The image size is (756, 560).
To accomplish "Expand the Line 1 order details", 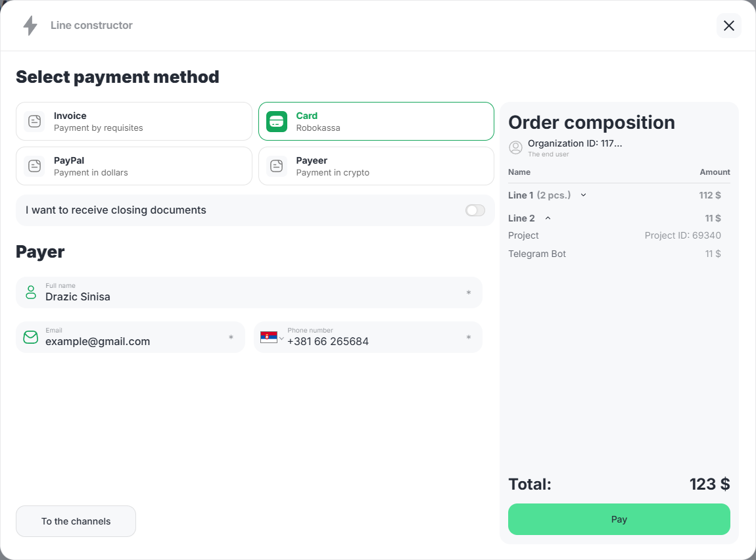I will click(583, 195).
